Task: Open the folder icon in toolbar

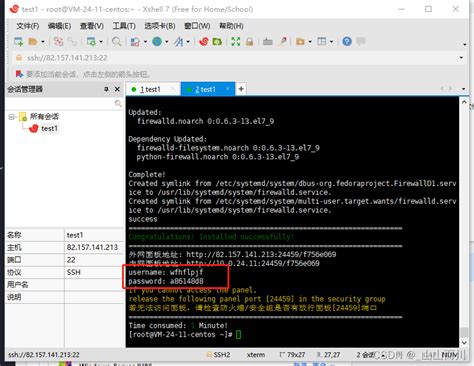Action: [33, 42]
